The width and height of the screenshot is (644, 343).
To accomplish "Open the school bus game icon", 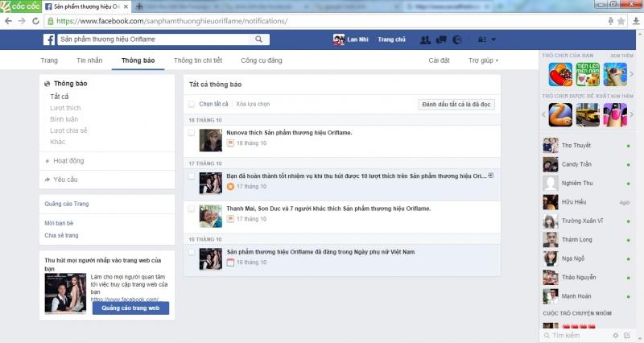I will pyautogui.click(x=588, y=114).
